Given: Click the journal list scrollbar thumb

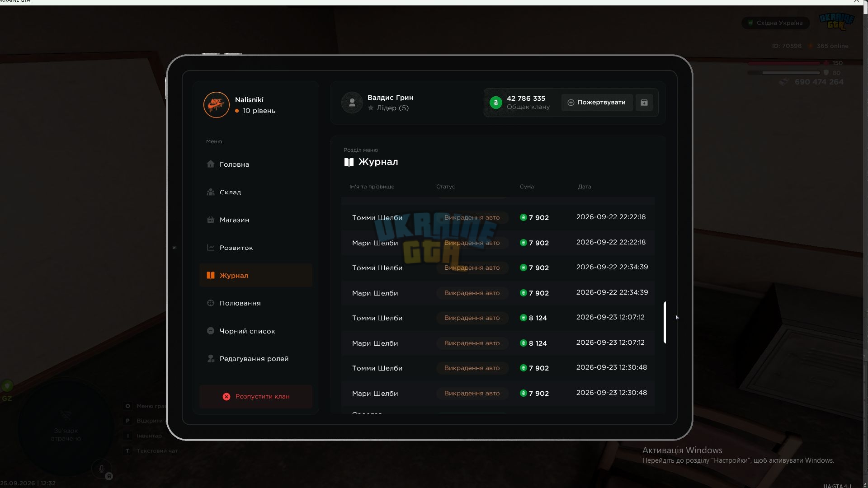Looking at the screenshot, I should tap(665, 322).
